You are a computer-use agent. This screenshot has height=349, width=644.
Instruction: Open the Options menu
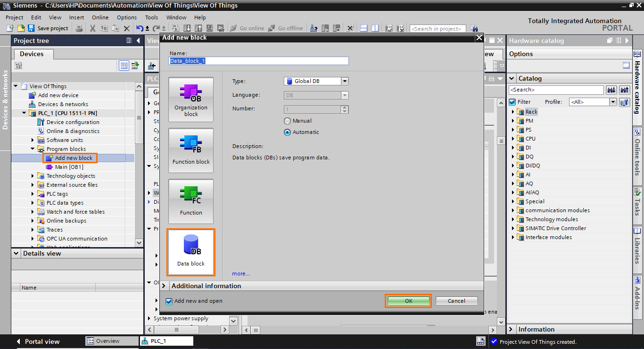(127, 17)
